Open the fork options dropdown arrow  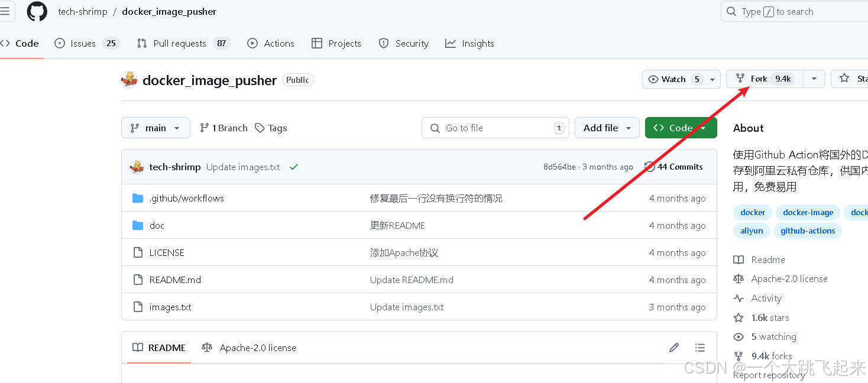[x=814, y=79]
